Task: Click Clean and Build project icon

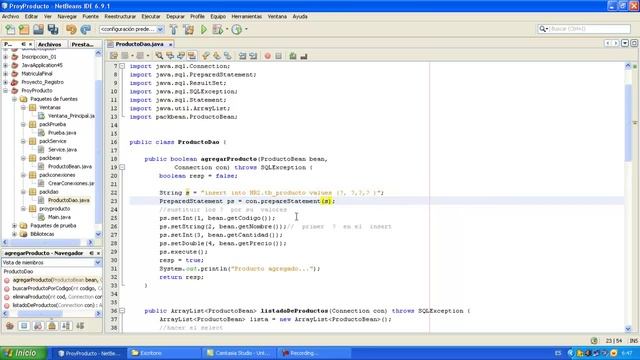Action: (x=189, y=29)
